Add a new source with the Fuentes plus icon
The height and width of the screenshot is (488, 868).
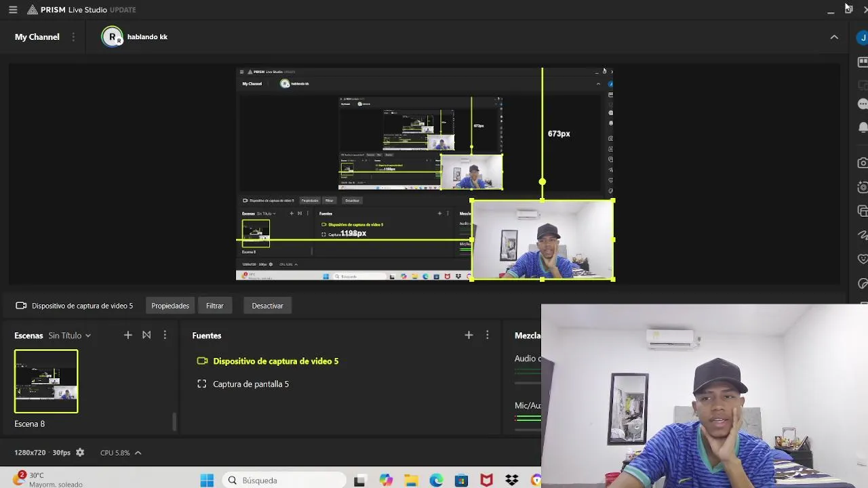[469, 335]
